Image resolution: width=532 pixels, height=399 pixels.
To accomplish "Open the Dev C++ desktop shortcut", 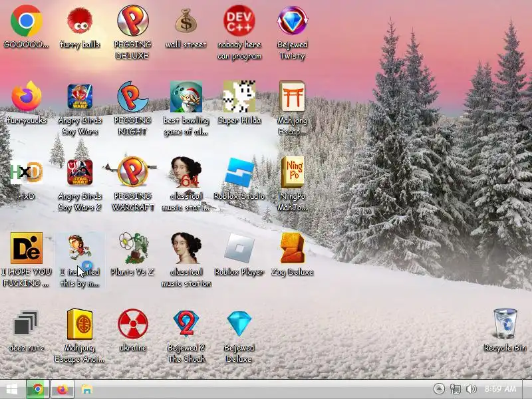I will 239,21.
